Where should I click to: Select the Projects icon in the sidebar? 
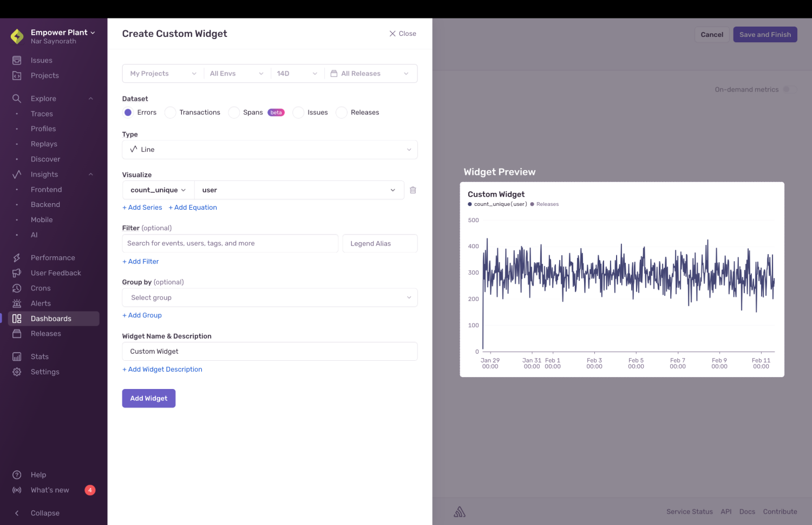(17, 76)
